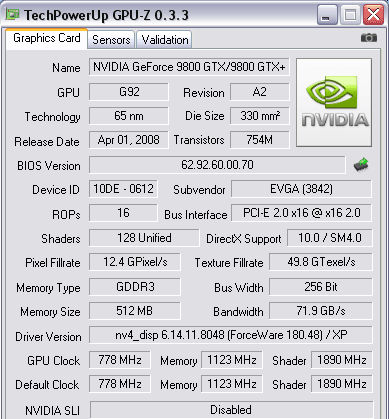Click the Default Clock field 778 MHz
Image resolution: width=389 pixels, height=419 pixels.
pyautogui.click(x=119, y=384)
